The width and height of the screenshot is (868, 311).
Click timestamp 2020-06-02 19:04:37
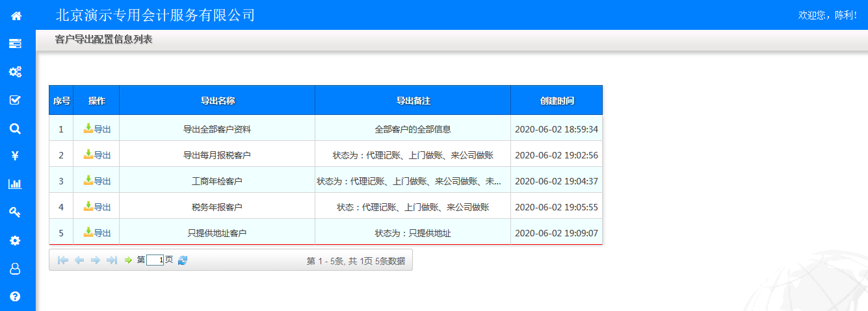(x=557, y=181)
